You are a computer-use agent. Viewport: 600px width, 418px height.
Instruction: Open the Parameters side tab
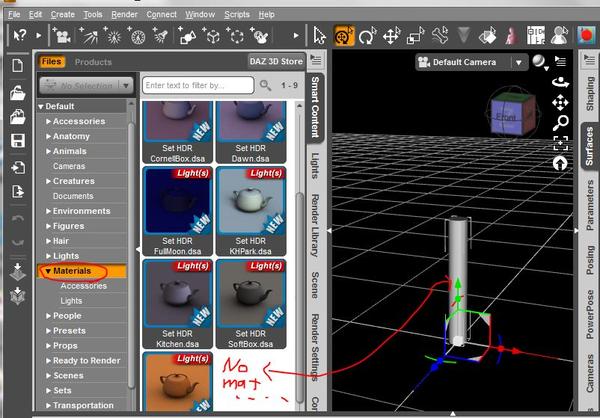pos(589,206)
